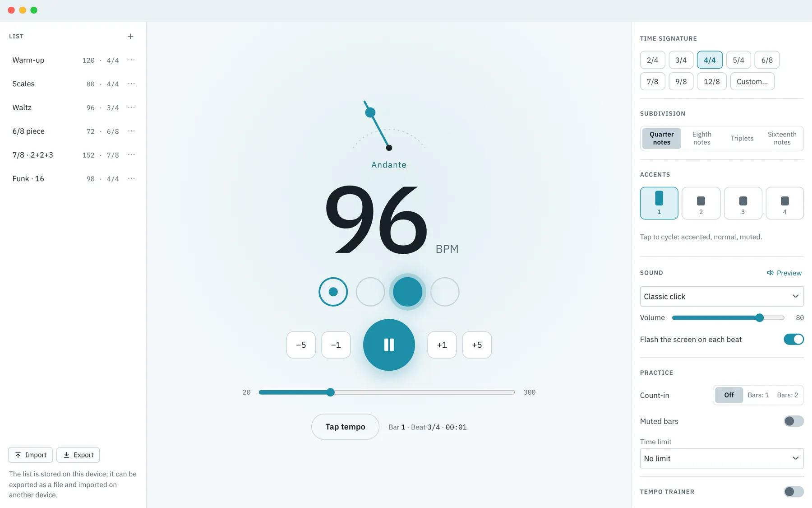
Task: Cycle the accent for beat 3
Action: [x=743, y=203]
